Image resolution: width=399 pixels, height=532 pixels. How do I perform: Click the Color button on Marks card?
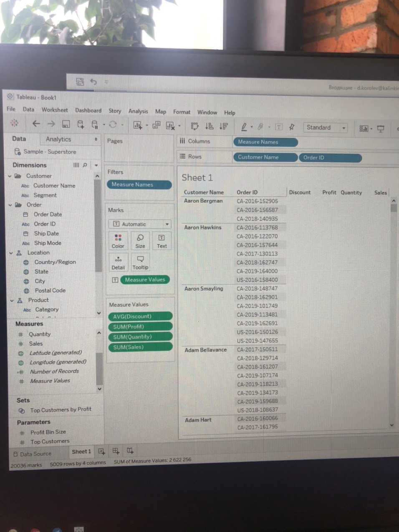click(x=118, y=241)
